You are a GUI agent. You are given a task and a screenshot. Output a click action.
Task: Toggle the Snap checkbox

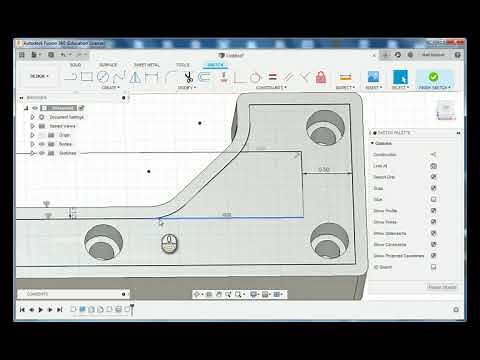pos(433,188)
